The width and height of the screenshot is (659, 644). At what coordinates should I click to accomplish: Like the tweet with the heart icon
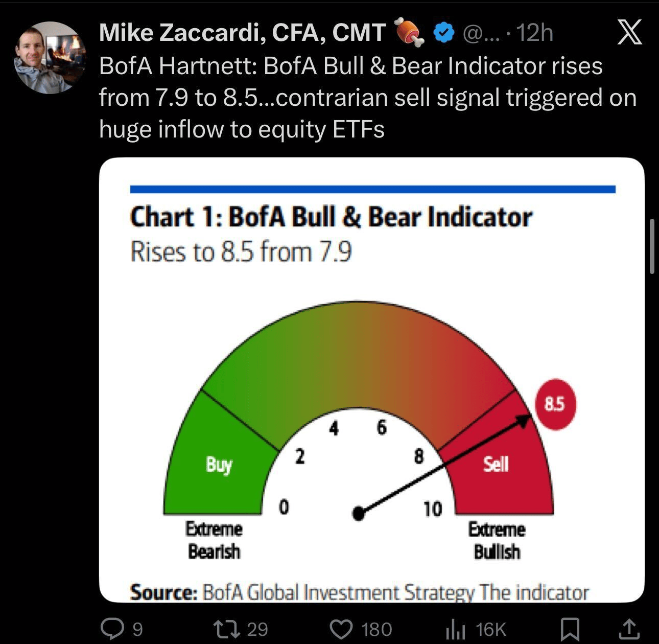tap(341, 629)
